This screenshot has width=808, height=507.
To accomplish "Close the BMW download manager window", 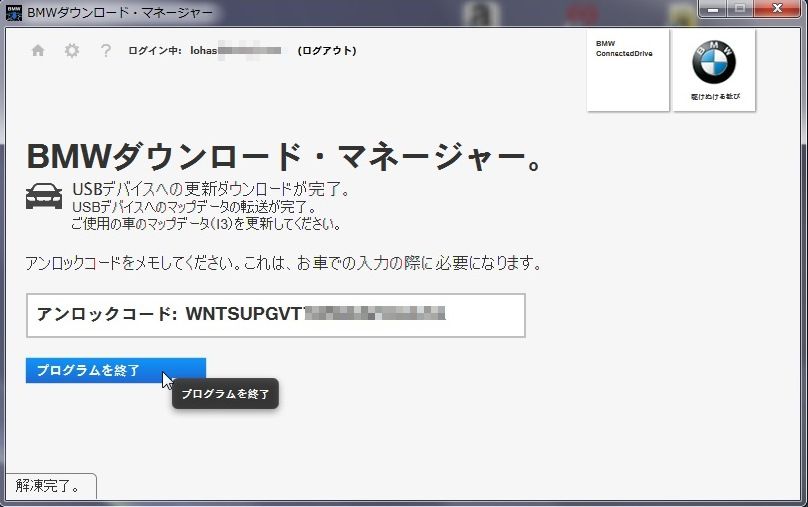I will click(x=777, y=9).
